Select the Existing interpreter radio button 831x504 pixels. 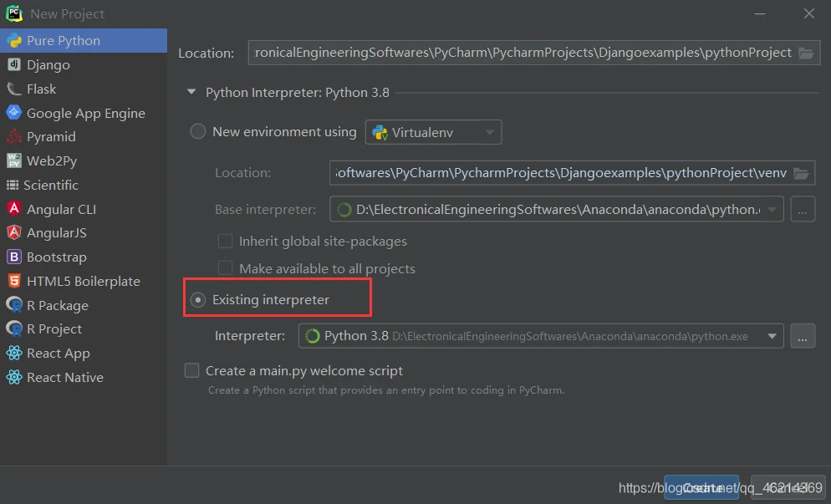[197, 300]
